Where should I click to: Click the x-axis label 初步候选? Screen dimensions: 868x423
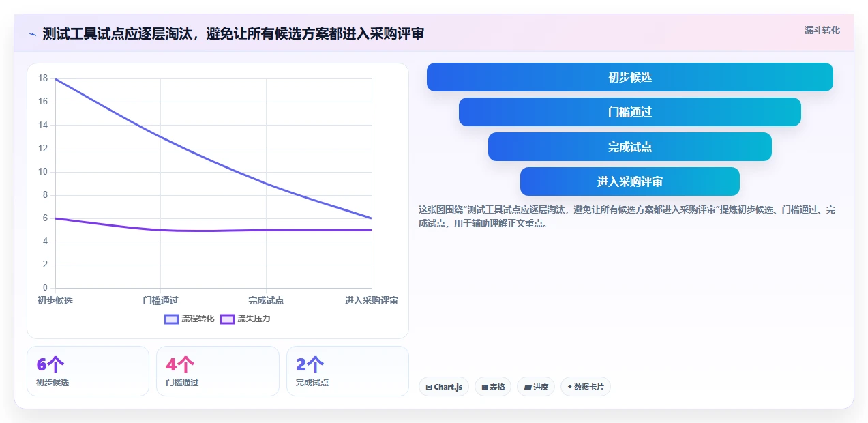tap(55, 300)
